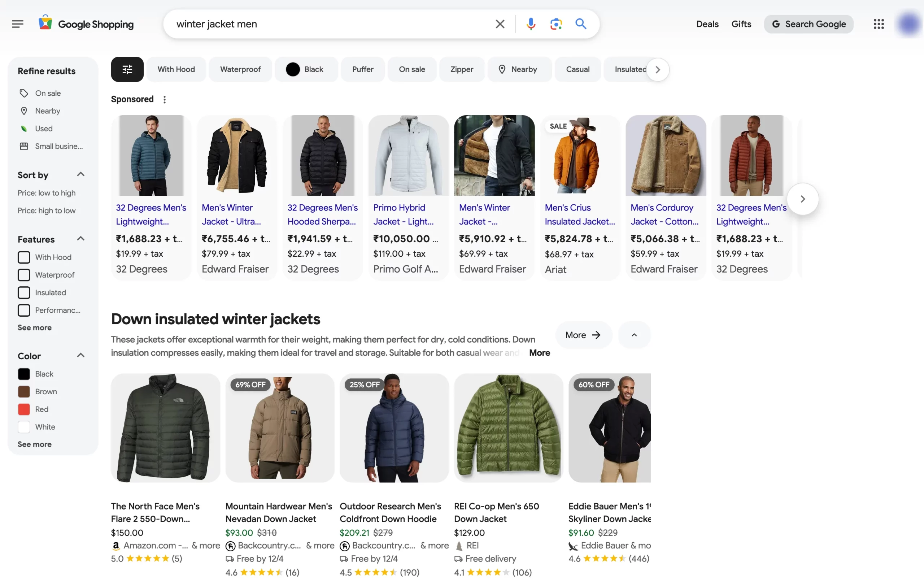This screenshot has height=586, width=924.
Task: Collapse the Color section
Action: point(80,355)
